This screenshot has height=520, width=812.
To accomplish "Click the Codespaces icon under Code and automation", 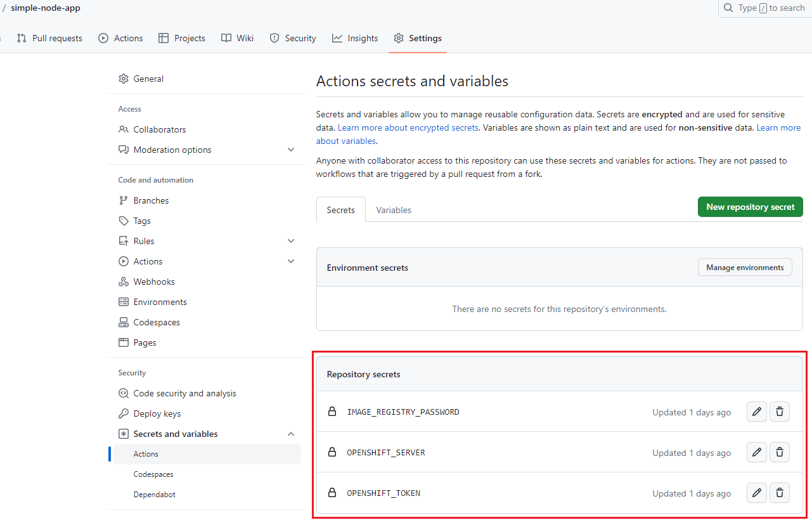I will tap(124, 322).
